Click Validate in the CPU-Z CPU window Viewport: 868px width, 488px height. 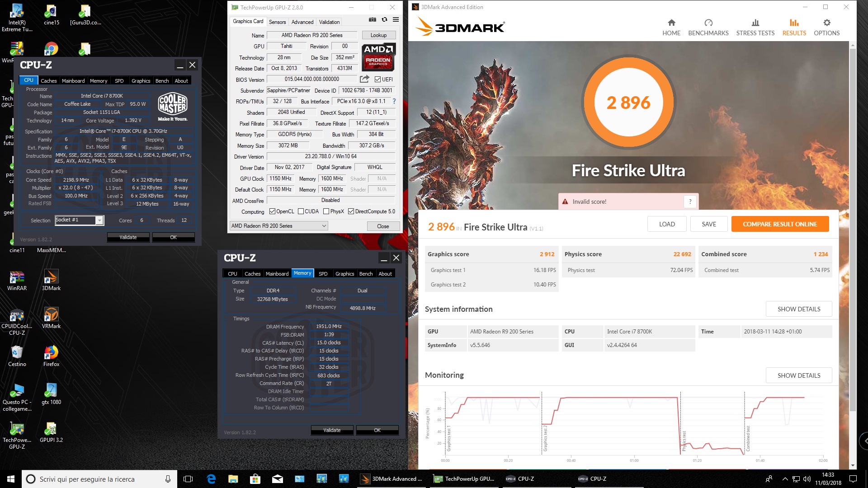(128, 237)
